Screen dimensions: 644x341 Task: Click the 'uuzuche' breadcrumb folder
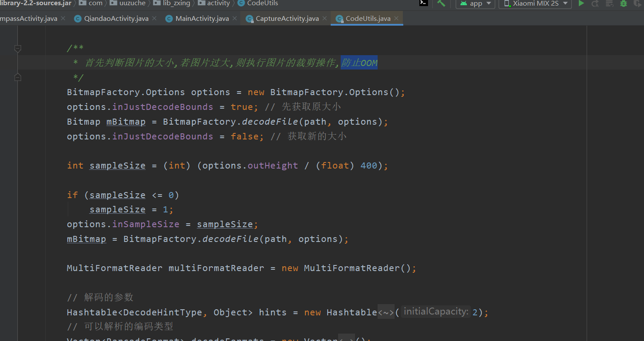[x=128, y=3]
